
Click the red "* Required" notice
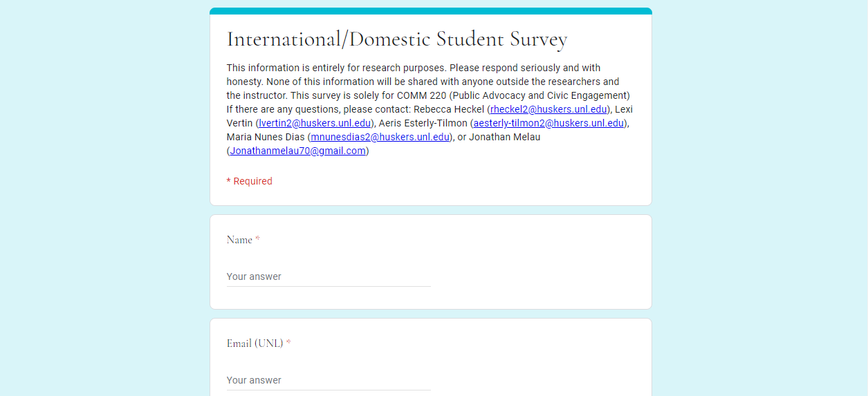250,181
